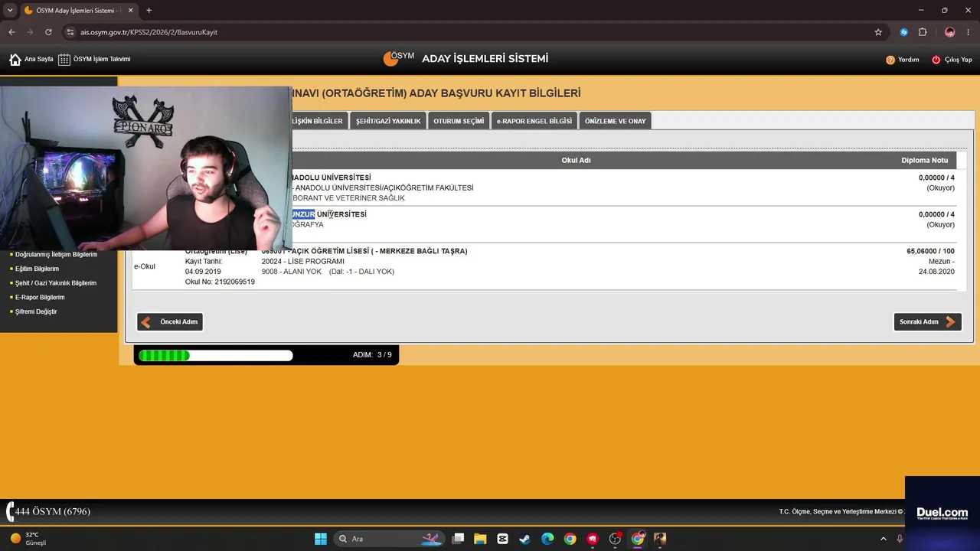Click the ADIM: 3 / 9 step indicator
Screen dimensions: 980x551
pos(372,355)
